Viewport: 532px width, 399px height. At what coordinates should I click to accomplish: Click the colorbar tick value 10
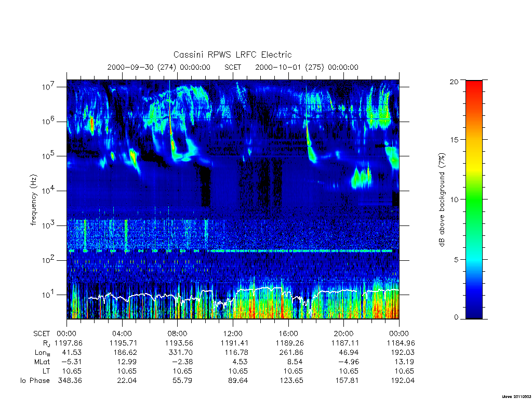coord(454,199)
